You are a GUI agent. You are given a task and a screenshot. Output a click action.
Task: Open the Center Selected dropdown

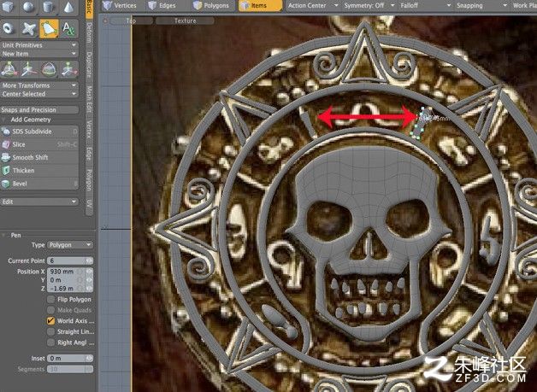(39, 94)
